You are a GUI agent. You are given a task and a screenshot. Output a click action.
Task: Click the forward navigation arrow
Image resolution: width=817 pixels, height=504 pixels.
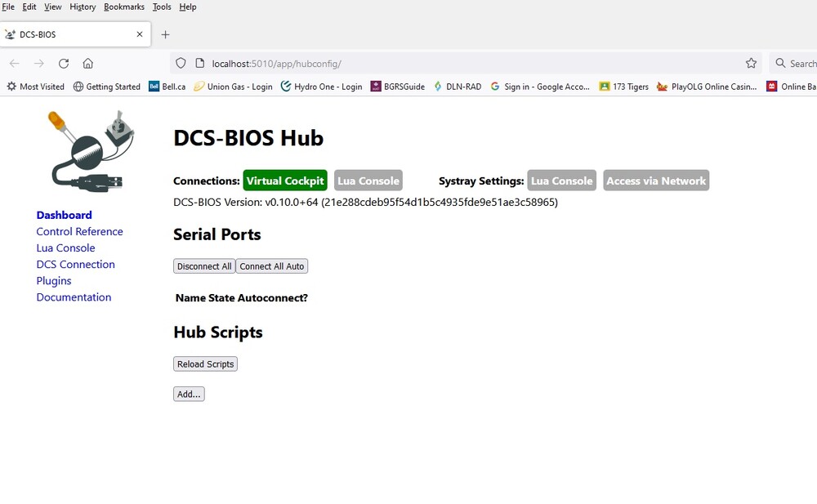(38, 63)
